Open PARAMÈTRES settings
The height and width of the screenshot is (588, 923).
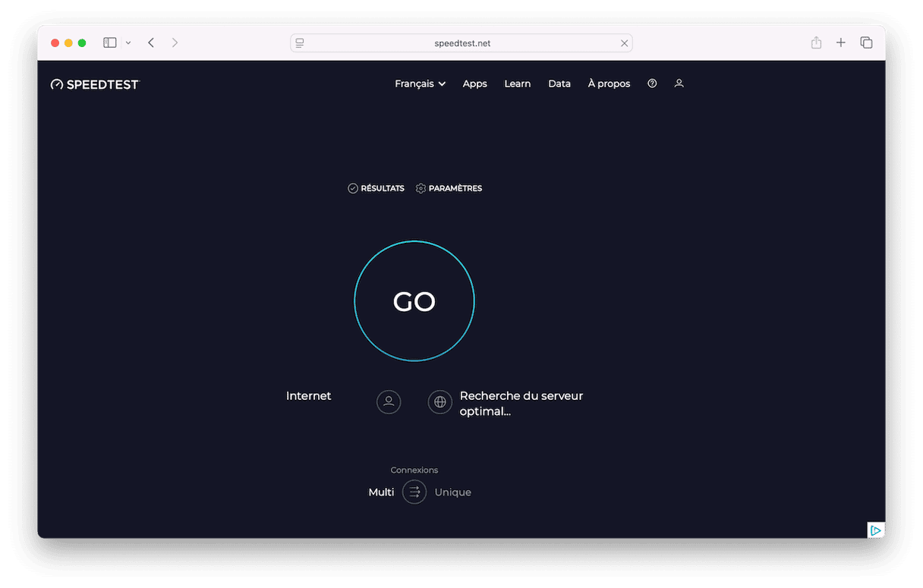point(449,188)
